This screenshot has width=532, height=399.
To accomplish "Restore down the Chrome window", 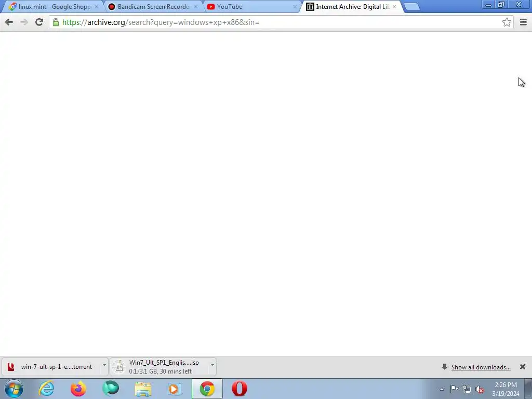I will 501,5.
